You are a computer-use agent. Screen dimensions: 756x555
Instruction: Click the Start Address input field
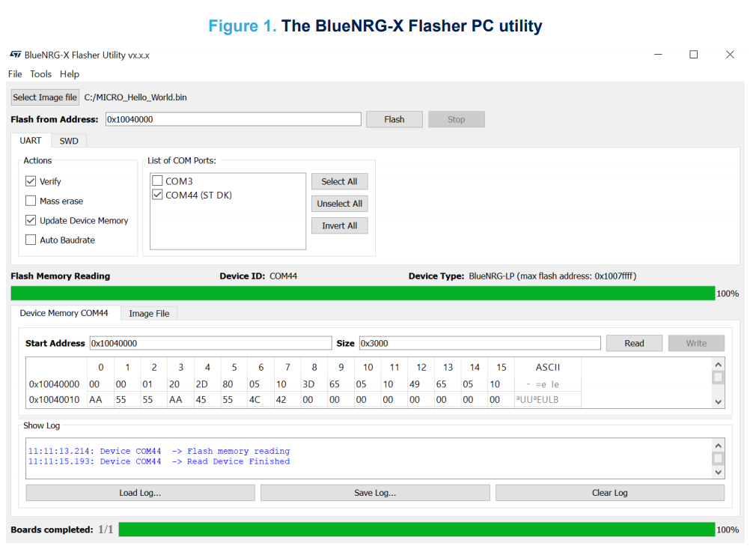[210, 343]
